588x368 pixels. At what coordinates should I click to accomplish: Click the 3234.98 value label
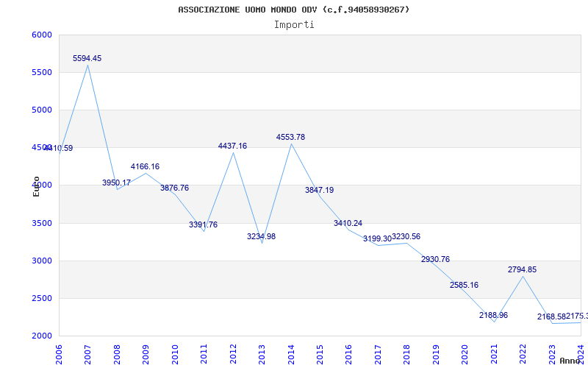point(262,236)
